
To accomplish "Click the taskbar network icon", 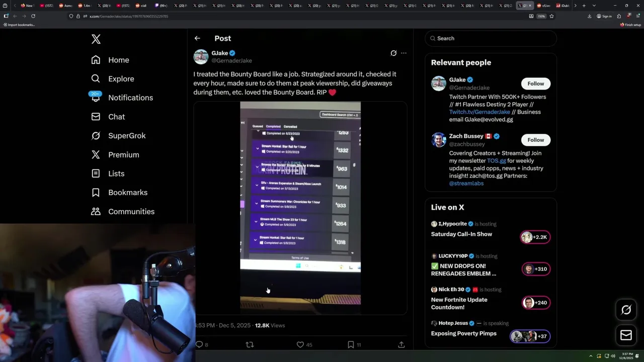I will (x=606, y=356).
